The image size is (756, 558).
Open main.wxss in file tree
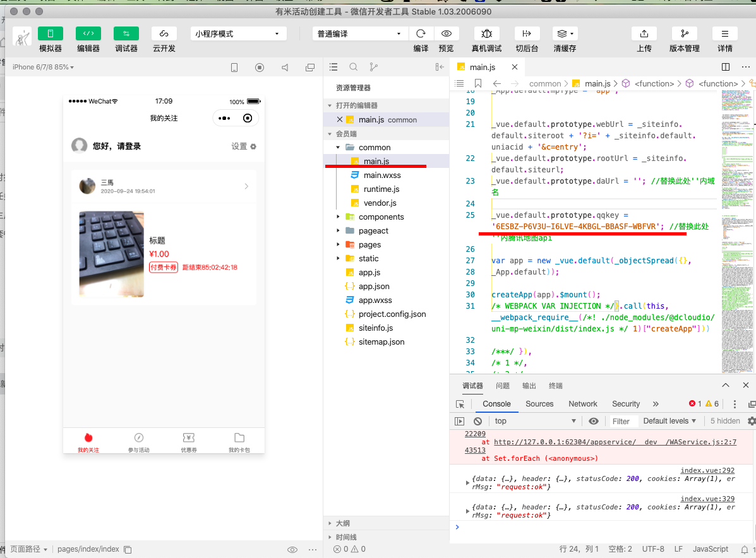pyautogui.click(x=382, y=175)
